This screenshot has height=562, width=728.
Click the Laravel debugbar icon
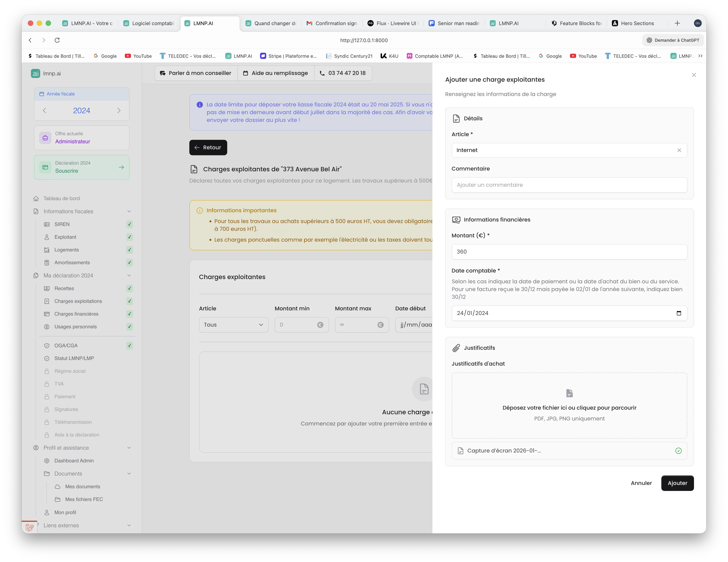pyautogui.click(x=30, y=527)
